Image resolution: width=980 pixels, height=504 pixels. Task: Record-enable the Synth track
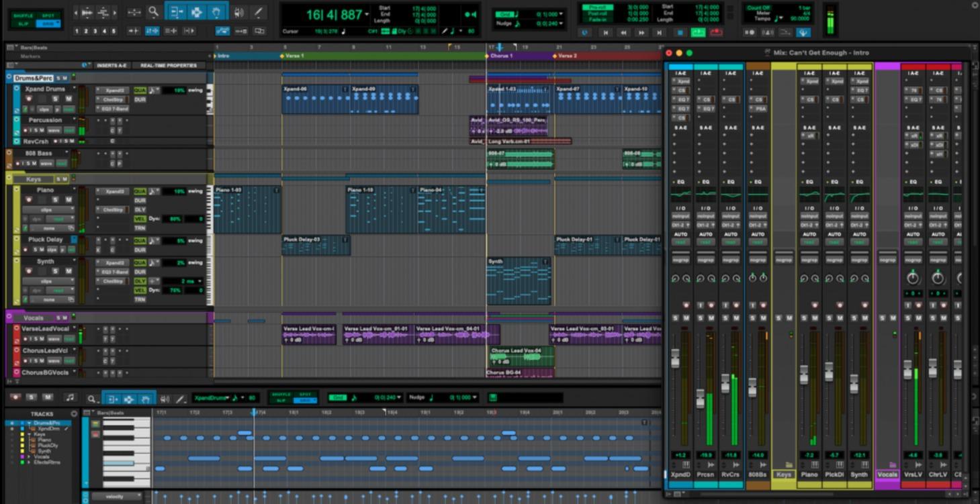pos(28,271)
